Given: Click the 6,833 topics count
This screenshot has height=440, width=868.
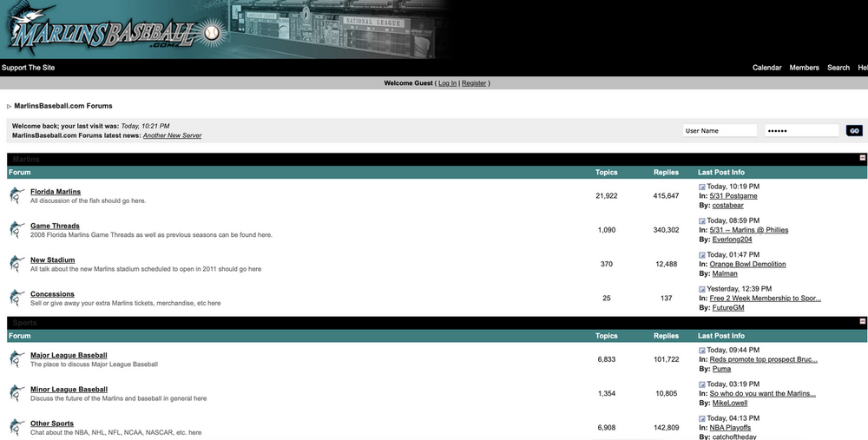Looking at the screenshot, I should [606, 359].
